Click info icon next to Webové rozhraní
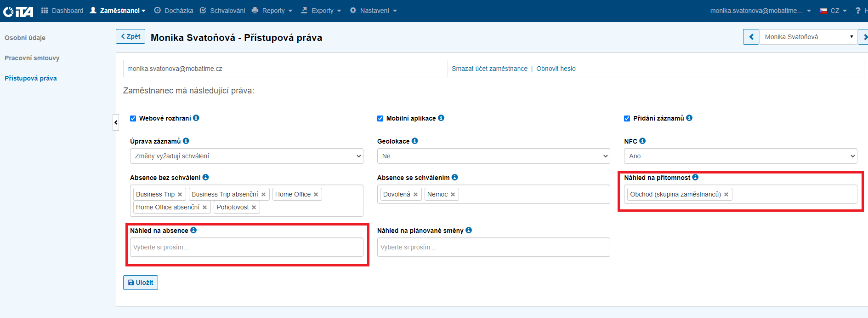The height and width of the screenshot is (318, 868). point(196,118)
